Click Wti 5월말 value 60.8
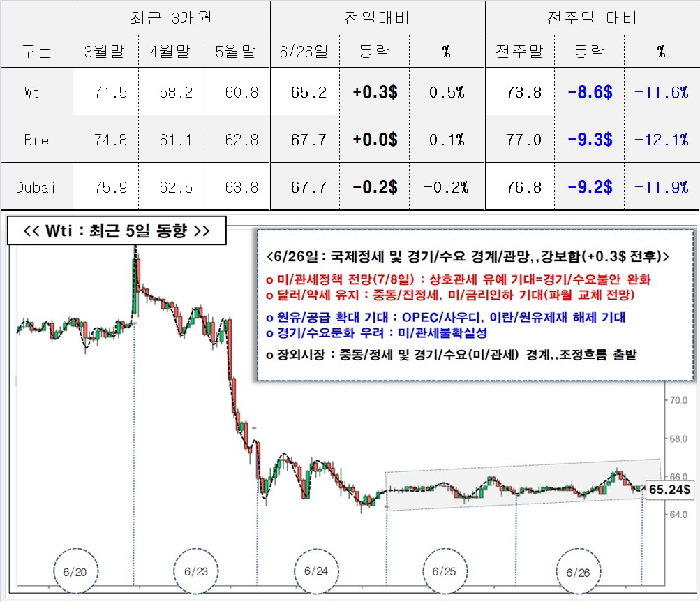 [241, 92]
